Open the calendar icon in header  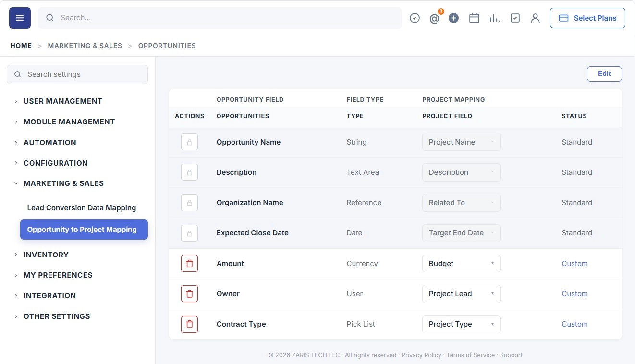click(x=475, y=18)
